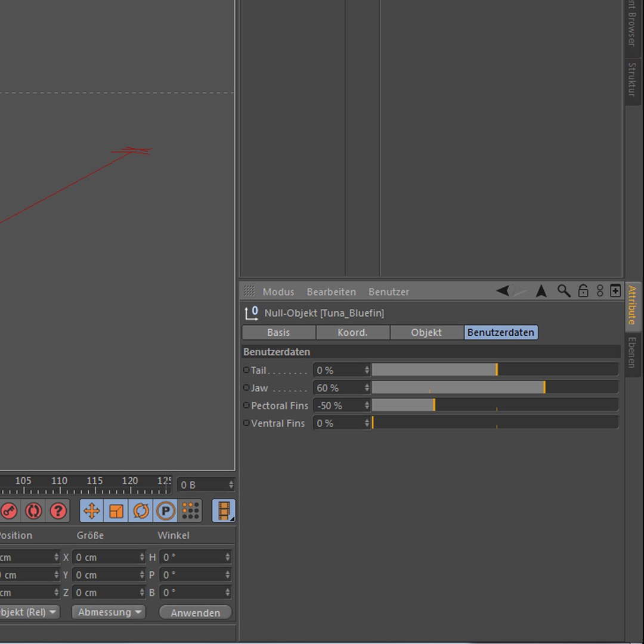Open a new Attribute manager with the plus icon
644x644 pixels.
tap(615, 291)
